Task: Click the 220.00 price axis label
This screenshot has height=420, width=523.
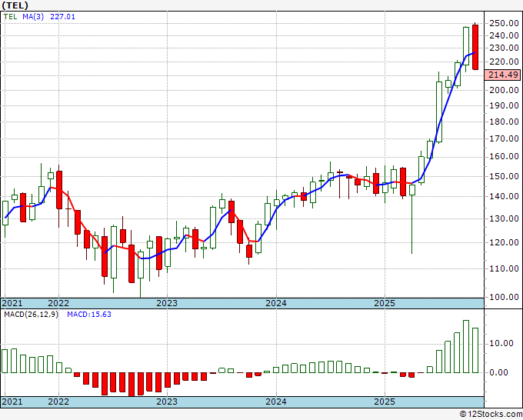Action: click(504, 62)
